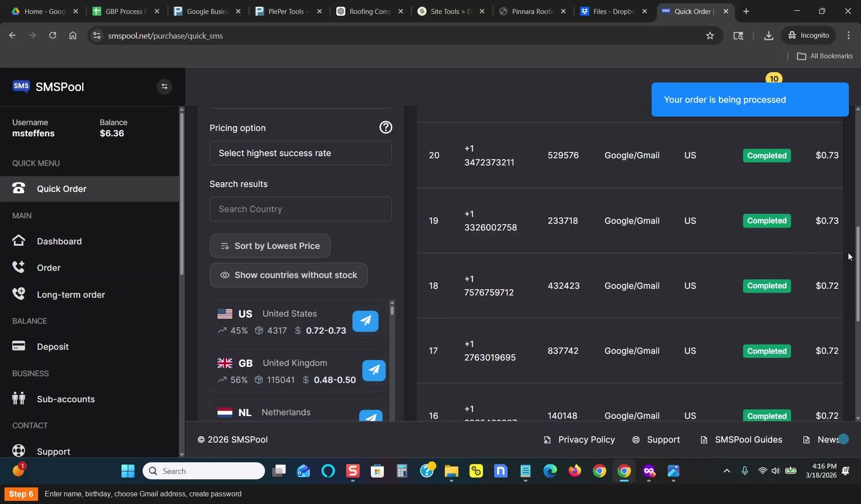Toggle Sort by Lowest Price
Screen dimensions: 861x504
coord(270,246)
